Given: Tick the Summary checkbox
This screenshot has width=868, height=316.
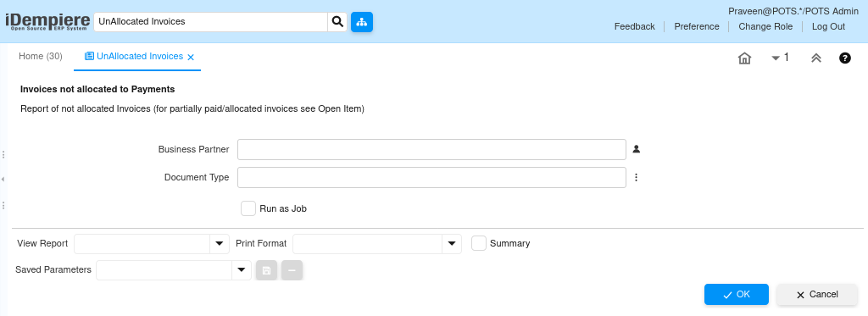Looking at the screenshot, I should point(479,243).
